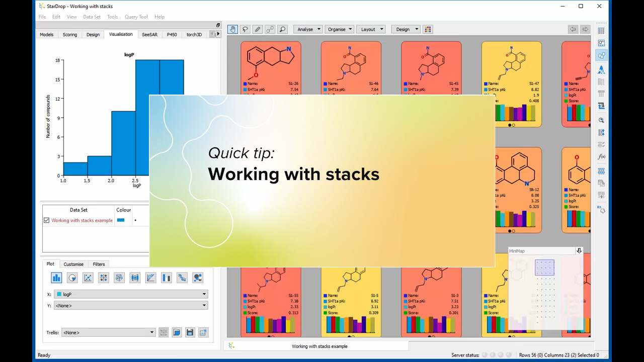Select the pencil editing tool
This screenshot has width=644, height=362.
tap(257, 29)
